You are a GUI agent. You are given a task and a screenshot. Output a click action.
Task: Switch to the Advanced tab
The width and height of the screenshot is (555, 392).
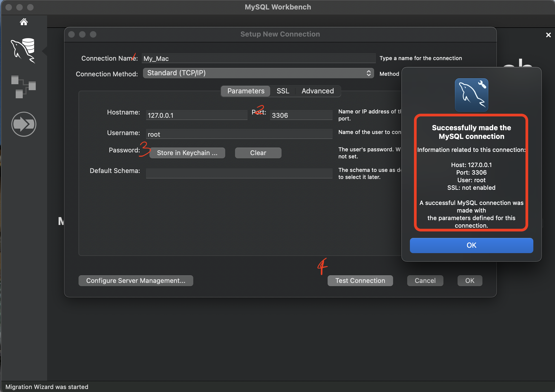(318, 91)
